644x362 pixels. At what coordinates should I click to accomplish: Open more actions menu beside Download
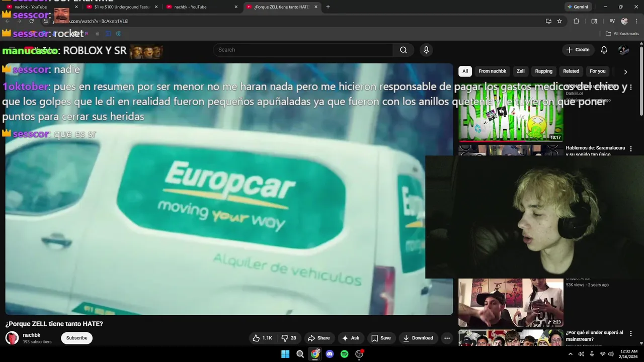coord(447,338)
